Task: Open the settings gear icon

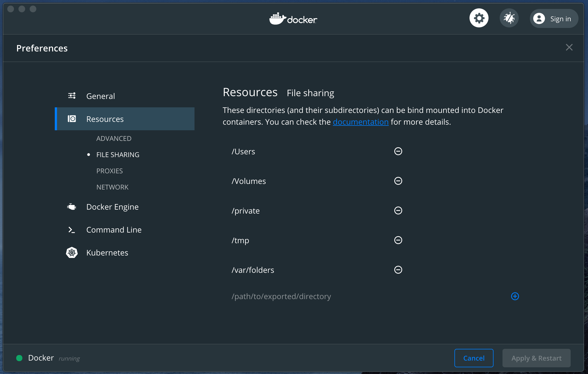Action: [479, 18]
